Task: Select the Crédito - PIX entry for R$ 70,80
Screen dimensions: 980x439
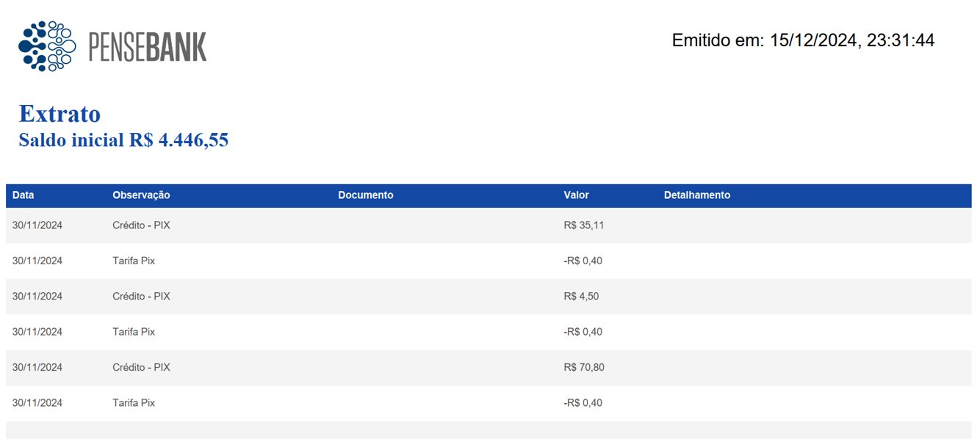Action: (x=141, y=367)
